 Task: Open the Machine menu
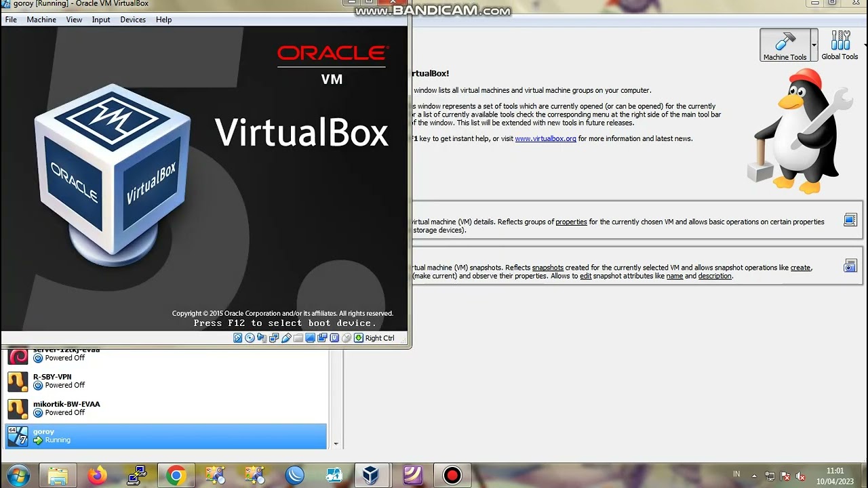(x=41, y=20)
